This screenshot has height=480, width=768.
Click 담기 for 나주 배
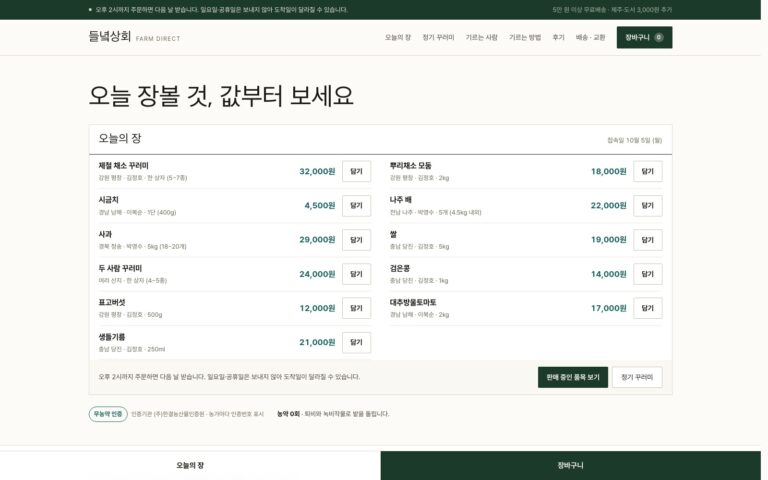click(x=648, y=206)
